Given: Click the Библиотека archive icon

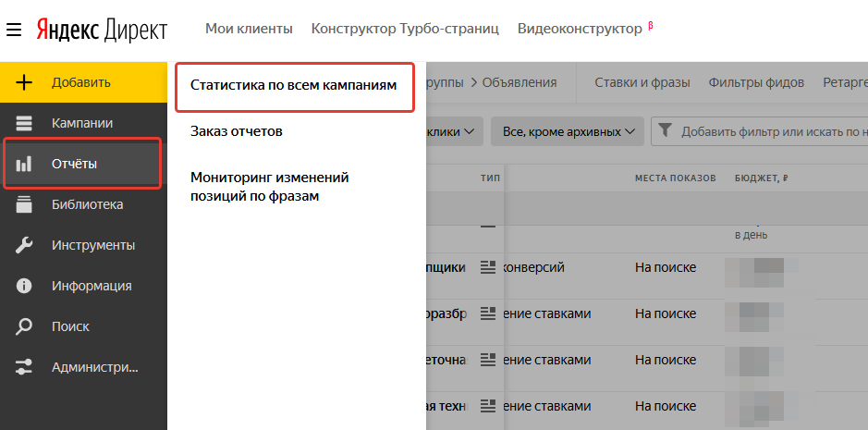Looking at the screenshot, I should [x=24, y=204].
